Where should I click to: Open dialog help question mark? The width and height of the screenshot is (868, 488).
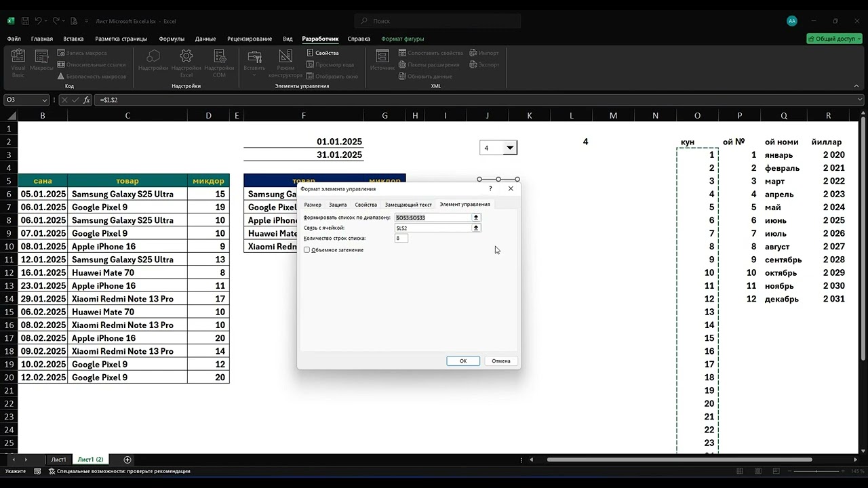pos(490,188)
